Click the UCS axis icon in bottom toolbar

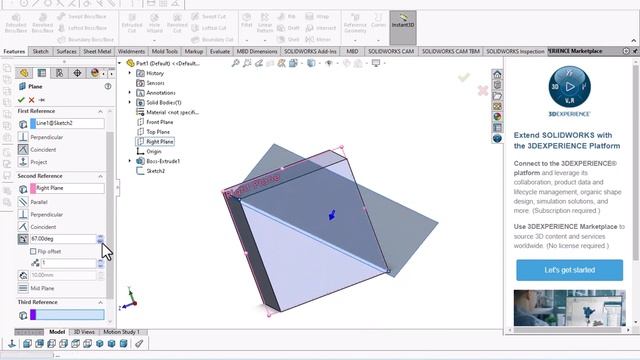point(12,343)
